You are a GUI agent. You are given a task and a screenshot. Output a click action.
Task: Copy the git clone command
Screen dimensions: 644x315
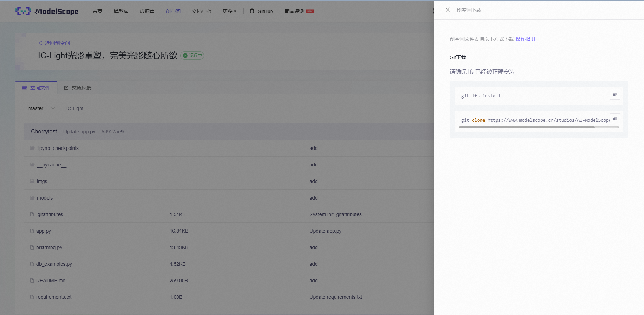pyautogui.click(x=615, y=119)
